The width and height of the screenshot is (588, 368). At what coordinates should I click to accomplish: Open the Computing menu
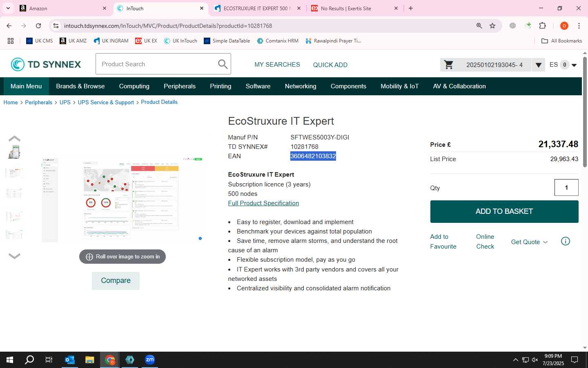(134, 86)
